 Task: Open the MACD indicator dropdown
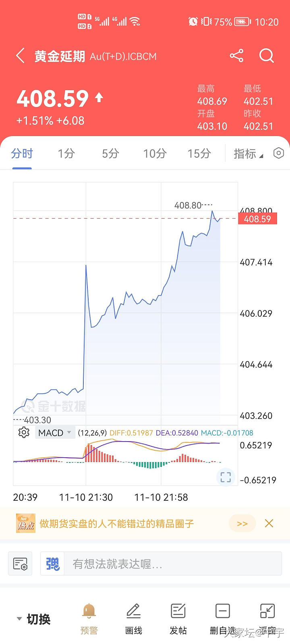pos(55,433)
